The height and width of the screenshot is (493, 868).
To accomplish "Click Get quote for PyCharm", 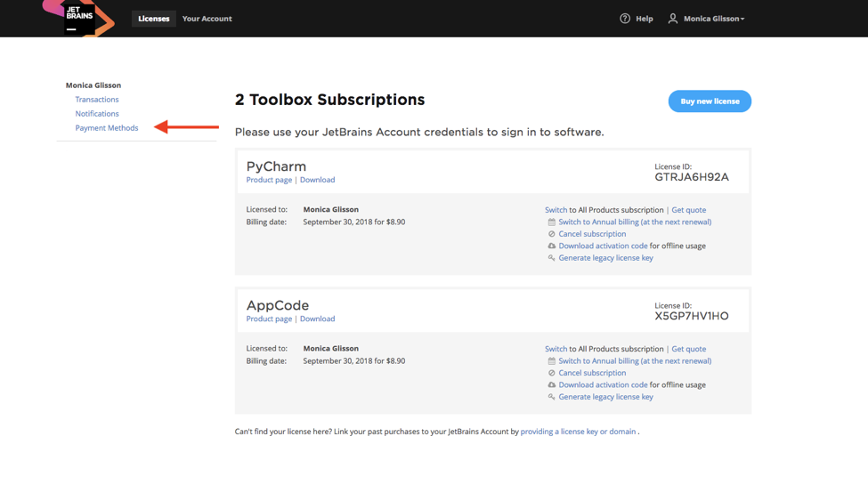I will click(688, 210).
